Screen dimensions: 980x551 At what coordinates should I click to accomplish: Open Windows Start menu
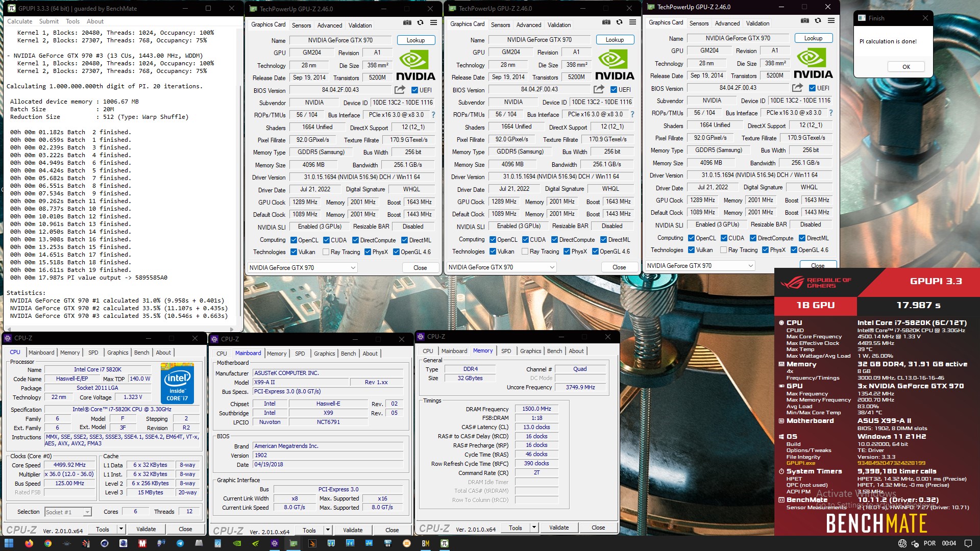[x=9, y=543]
